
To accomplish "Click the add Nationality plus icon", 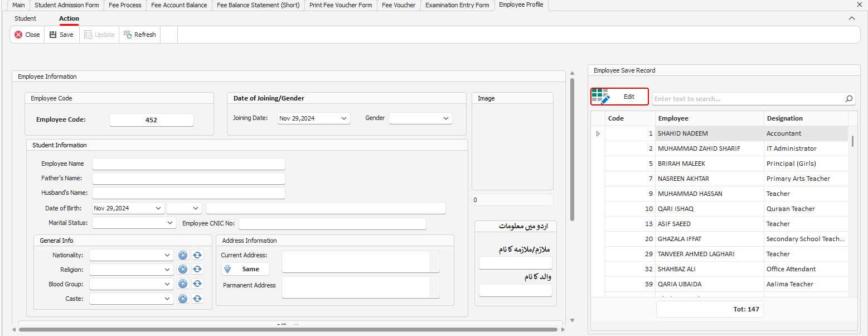I will (x=183, y=255).
